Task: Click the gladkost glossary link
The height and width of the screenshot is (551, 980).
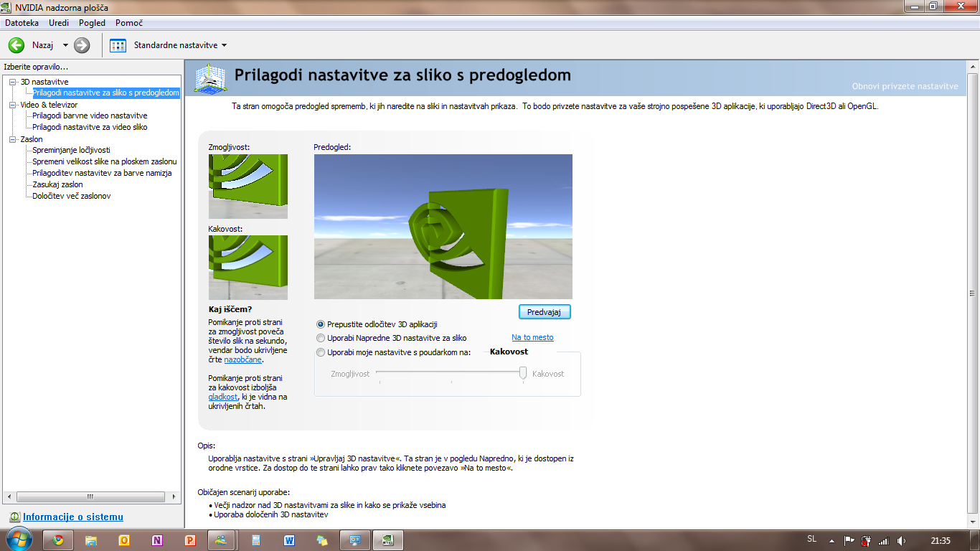Action: (222, 397)
